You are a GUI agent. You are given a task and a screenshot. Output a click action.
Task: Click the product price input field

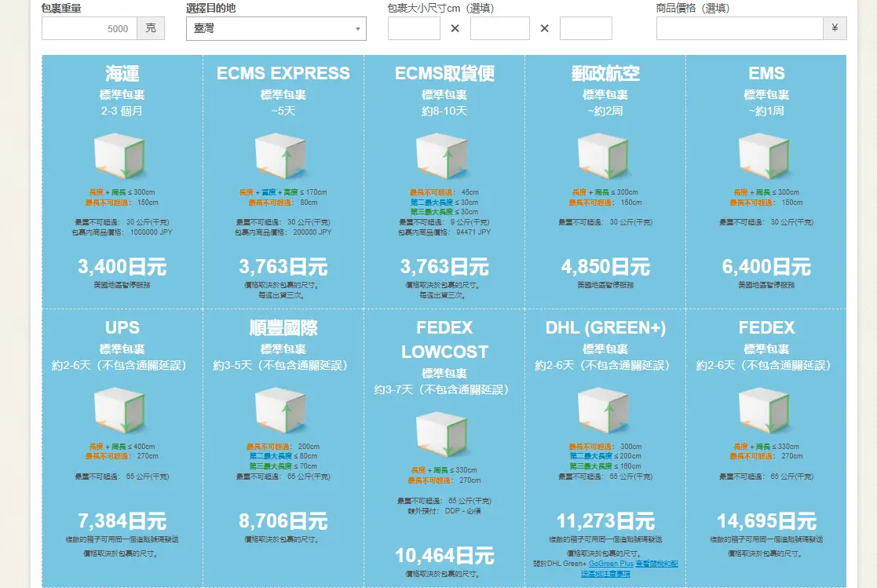[740, 28]
